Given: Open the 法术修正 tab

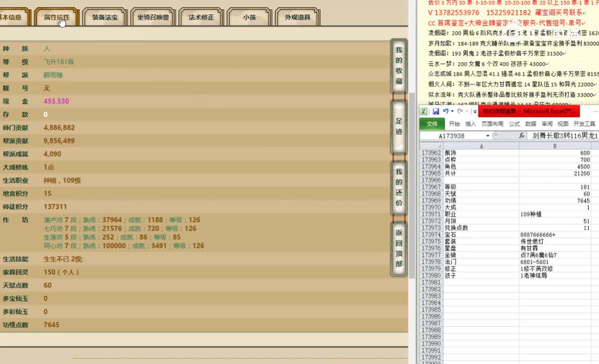Looking at the screenshot, I should pos(201,17).
